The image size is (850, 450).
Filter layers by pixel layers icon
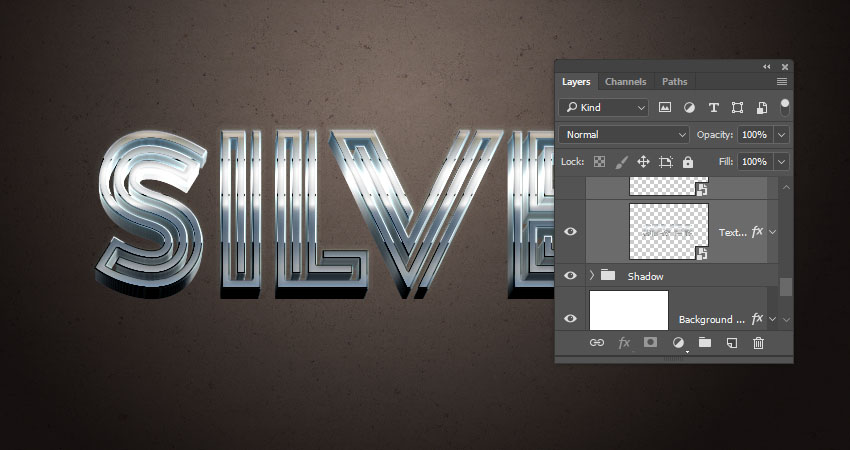pos(665,107)
